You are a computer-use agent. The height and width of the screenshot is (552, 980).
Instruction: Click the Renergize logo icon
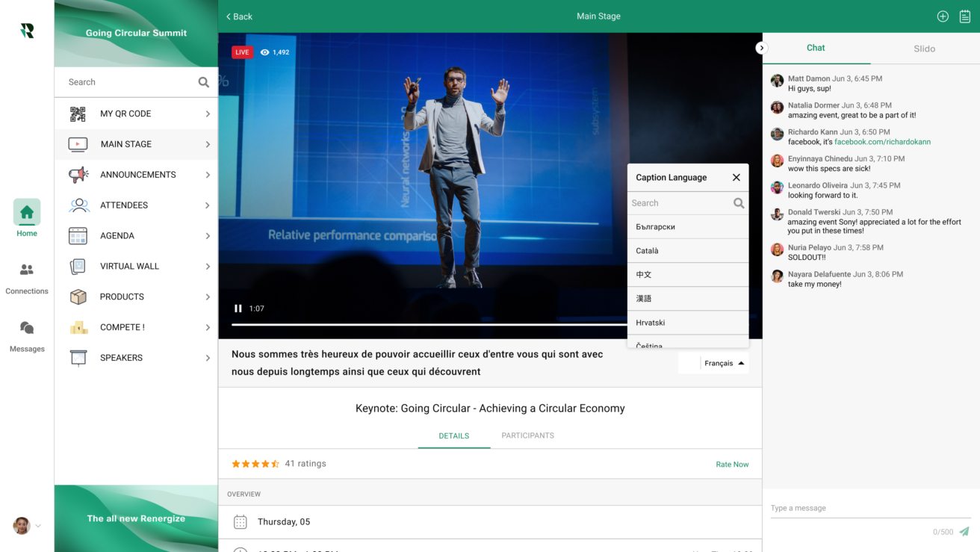[27, 31]
